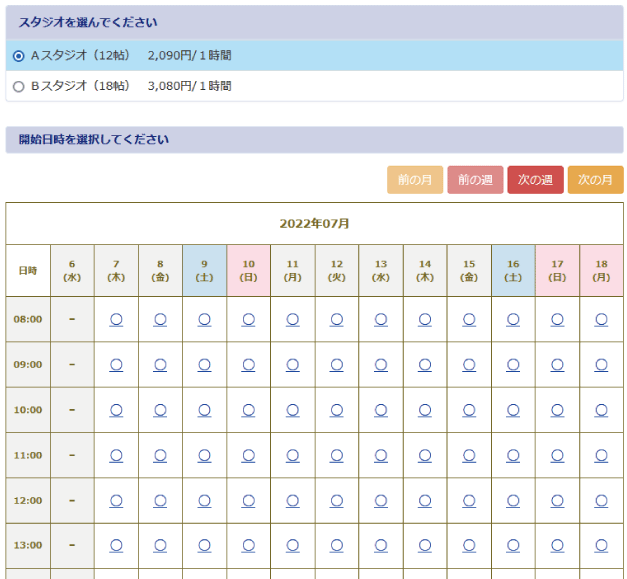Click the 前の月 button
Image resolution: width=627 pixels, height=579 pixels.
click(x=414, y=180)
